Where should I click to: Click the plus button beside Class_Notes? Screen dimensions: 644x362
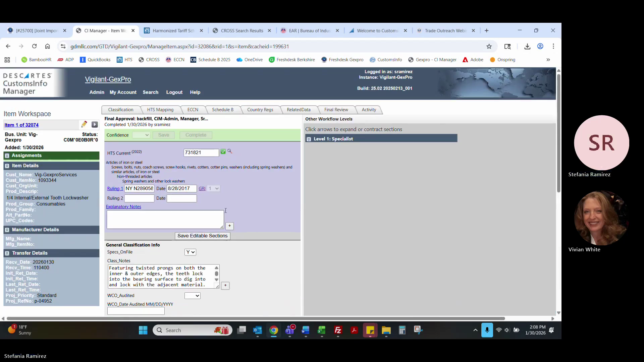[225, 286]
